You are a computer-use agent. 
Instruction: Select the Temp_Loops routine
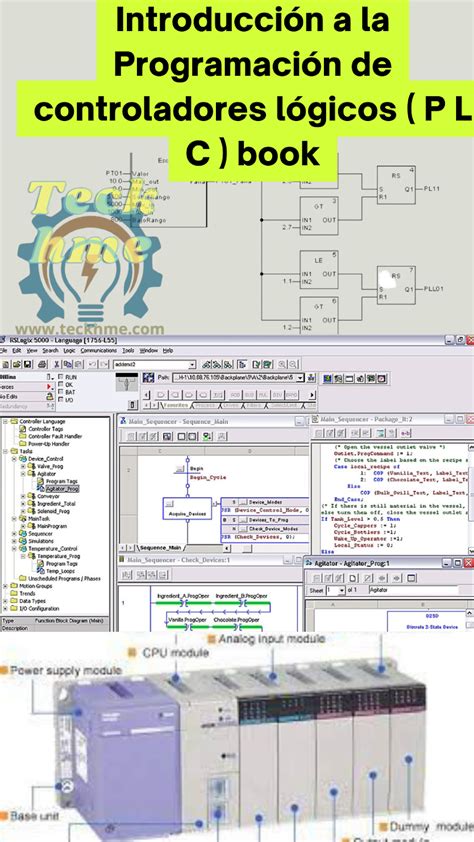60,571
